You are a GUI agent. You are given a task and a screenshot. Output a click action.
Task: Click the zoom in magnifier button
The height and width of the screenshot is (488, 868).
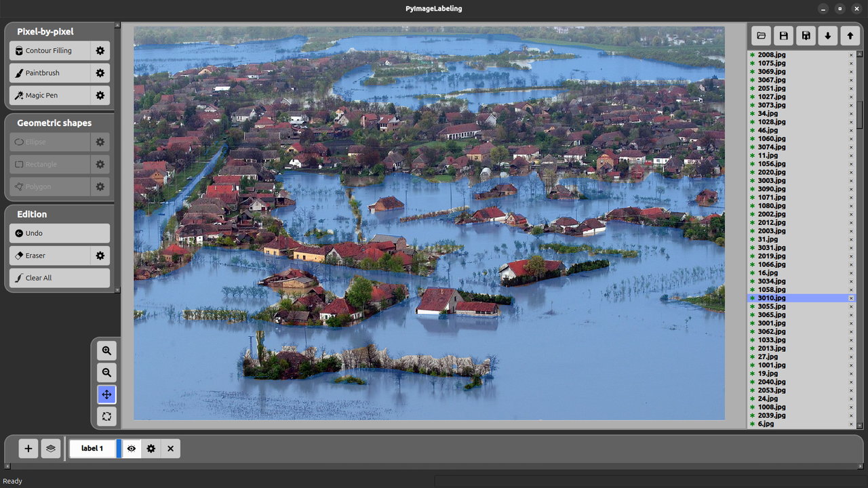(106, 350)
